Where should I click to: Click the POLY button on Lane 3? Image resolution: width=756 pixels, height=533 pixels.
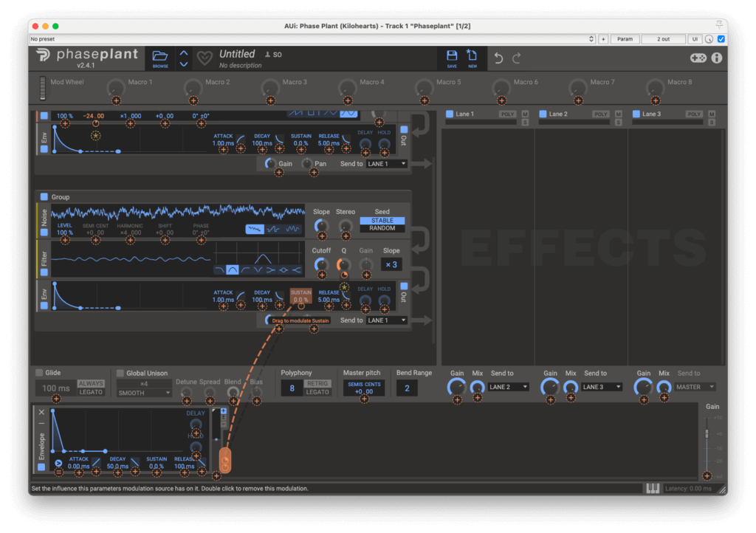pyautogui.click(x=694, y=114)
